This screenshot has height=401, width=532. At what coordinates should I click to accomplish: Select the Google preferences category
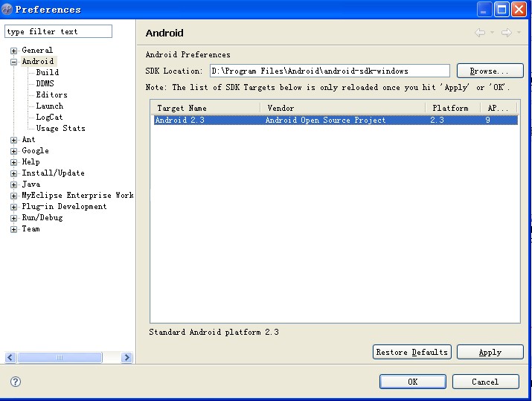[x=35, y=150]
